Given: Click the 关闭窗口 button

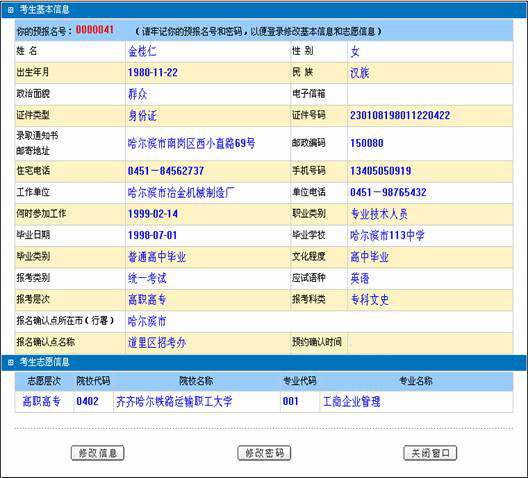Looking at the screenshot, I should [x=430, y=453].
